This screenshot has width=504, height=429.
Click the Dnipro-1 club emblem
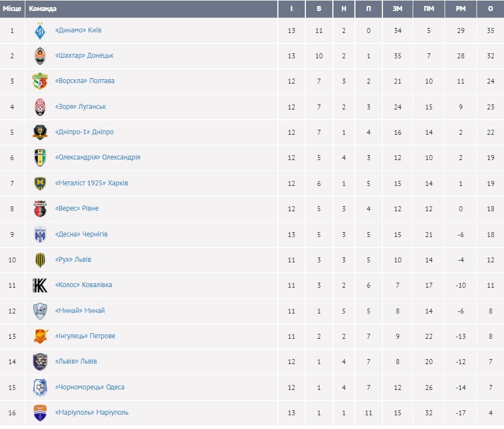click(x=40, y=132)
